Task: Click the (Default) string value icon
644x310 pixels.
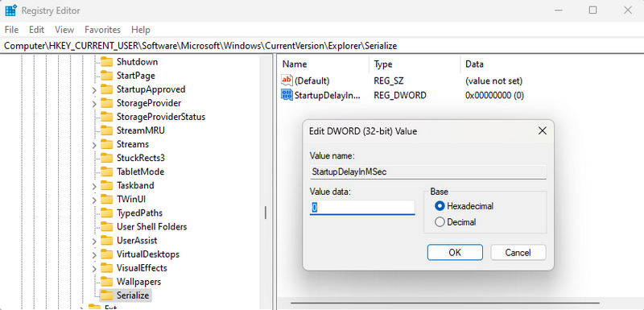Action: point(287,81)
